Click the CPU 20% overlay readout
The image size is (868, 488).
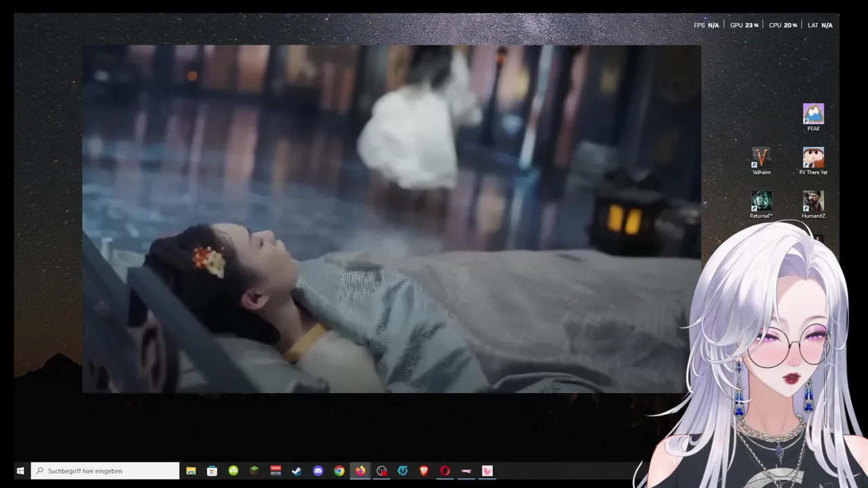pos(783,25)
